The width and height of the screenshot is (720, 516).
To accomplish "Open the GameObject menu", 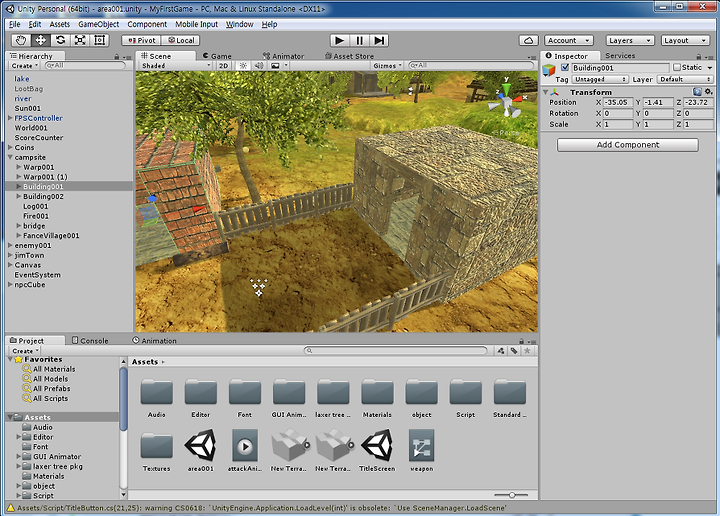I will [98, 24].
